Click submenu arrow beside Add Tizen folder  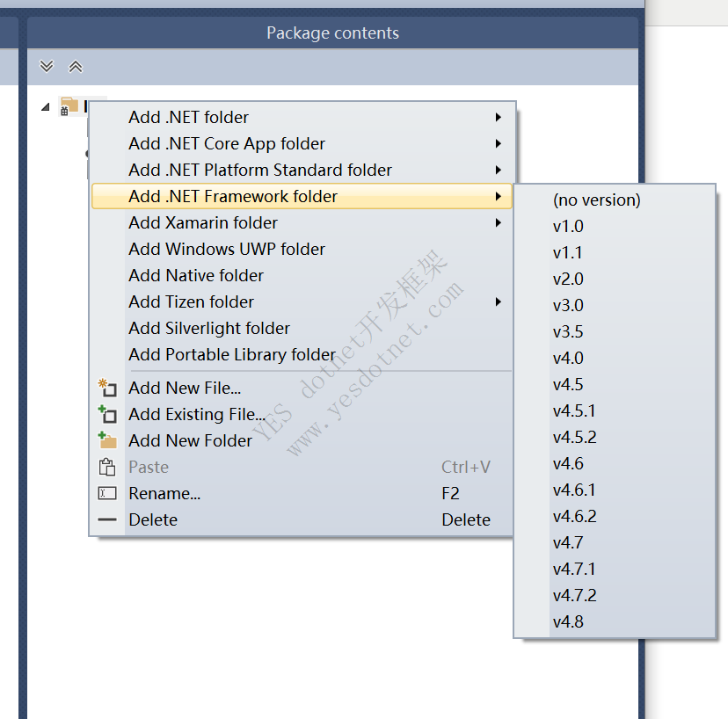pyautogui.click(x=499, y=302)
